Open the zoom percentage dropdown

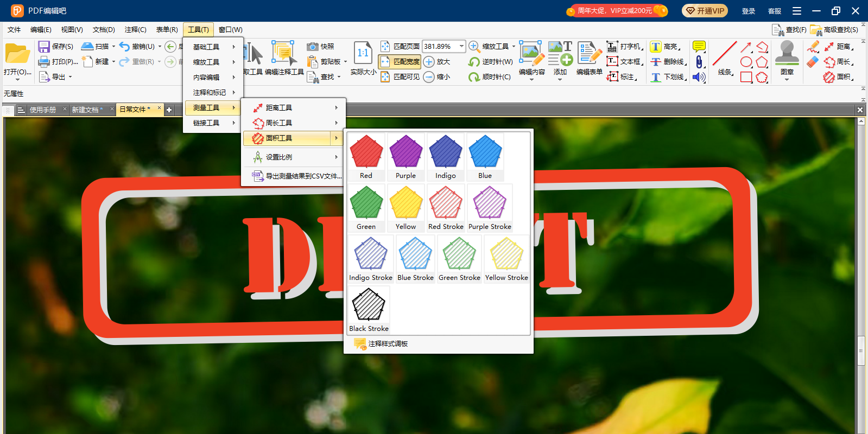click(x=461, y=47)
